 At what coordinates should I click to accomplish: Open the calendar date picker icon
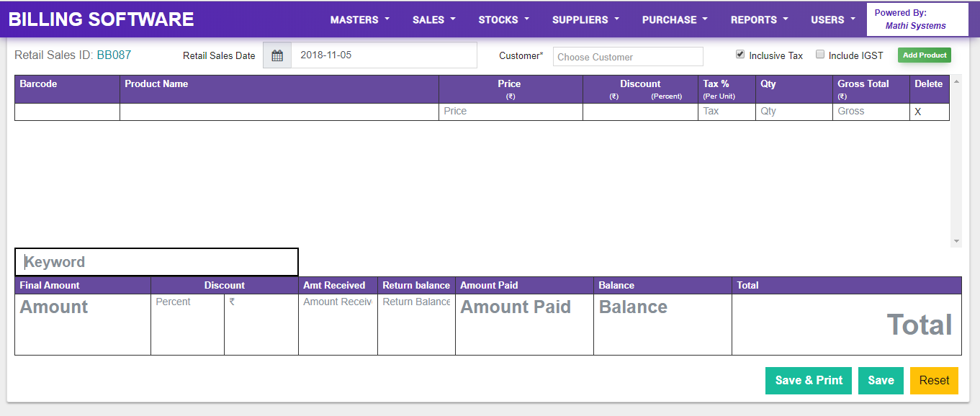click(x=277, y=55)
